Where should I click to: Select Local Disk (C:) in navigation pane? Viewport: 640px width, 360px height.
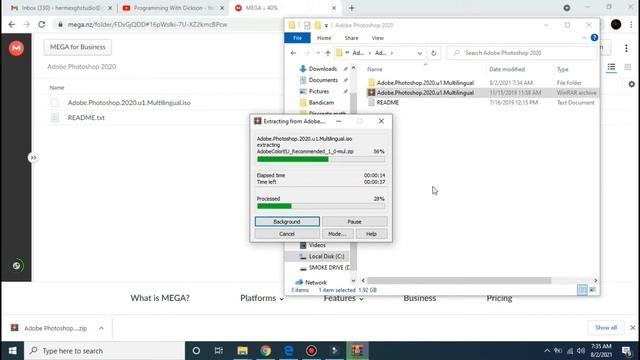[x=326, y=256]
